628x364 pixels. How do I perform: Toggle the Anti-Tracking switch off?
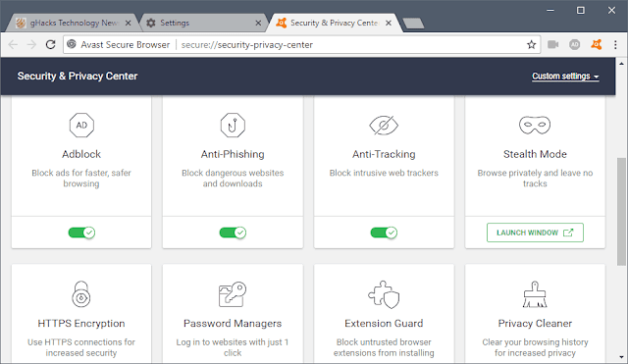[x=384, y=233]
